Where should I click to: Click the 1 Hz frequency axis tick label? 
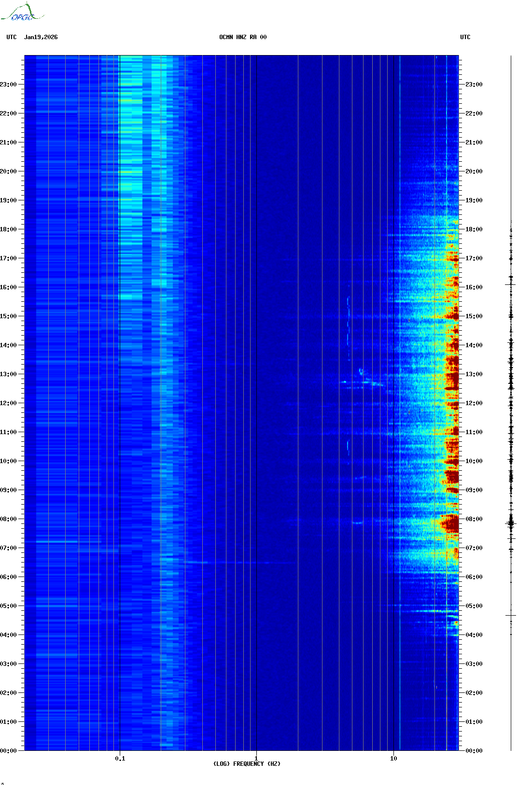[x=256, y=758]
